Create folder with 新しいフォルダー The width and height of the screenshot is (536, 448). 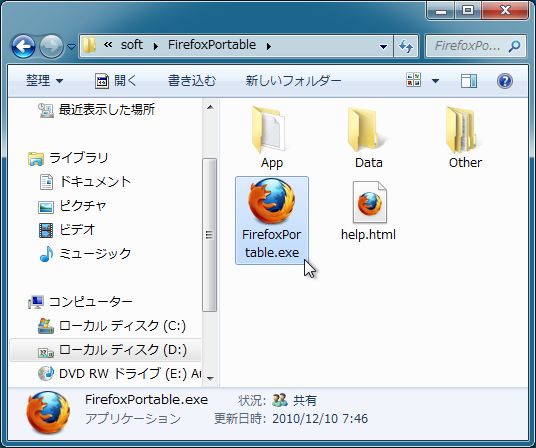click(x=293, y=81)
